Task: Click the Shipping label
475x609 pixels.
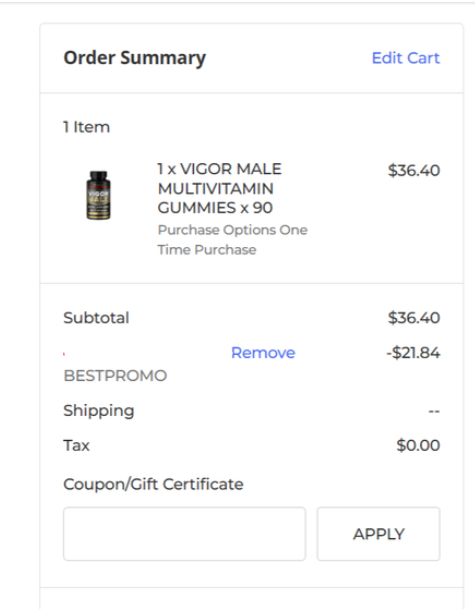Action: pyautogui.click(x=99, y=411)
